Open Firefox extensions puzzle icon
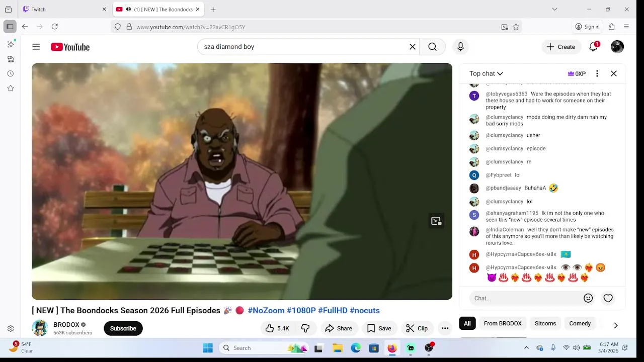 612,27
